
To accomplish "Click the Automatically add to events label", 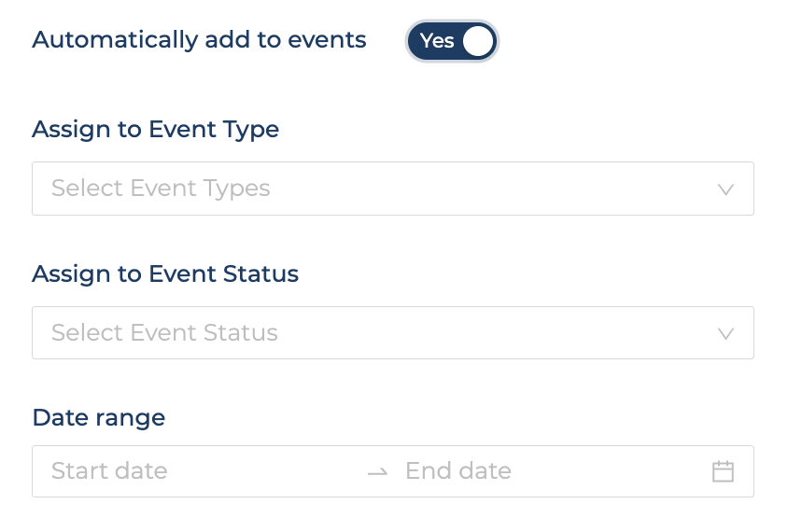I will [x=200, y=40].
